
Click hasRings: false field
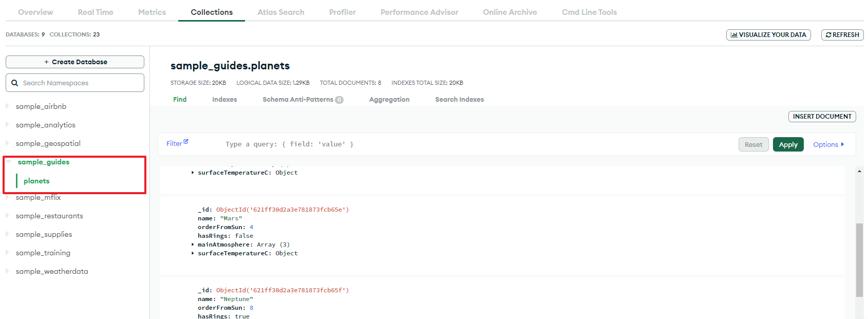(225, 236)
